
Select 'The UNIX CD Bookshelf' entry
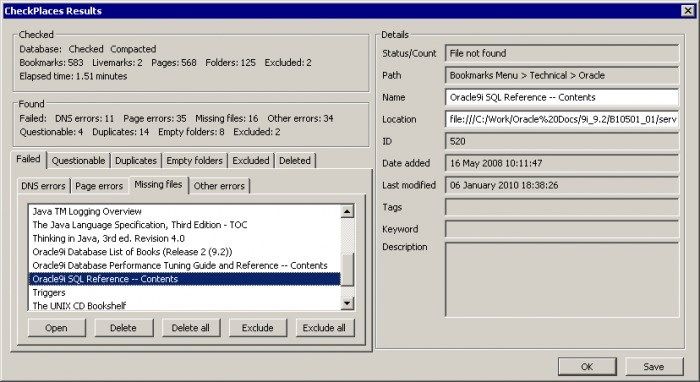click(x=184, y=306)
